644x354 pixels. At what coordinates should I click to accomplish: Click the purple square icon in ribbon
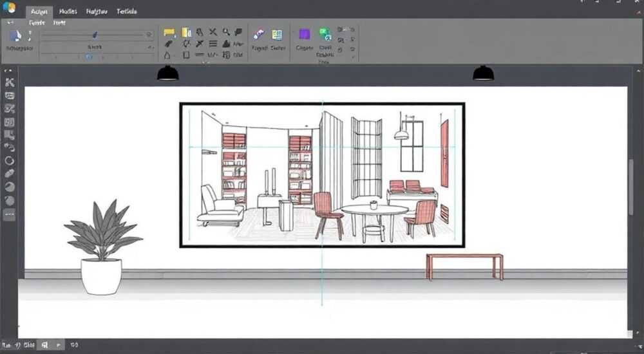305,34
